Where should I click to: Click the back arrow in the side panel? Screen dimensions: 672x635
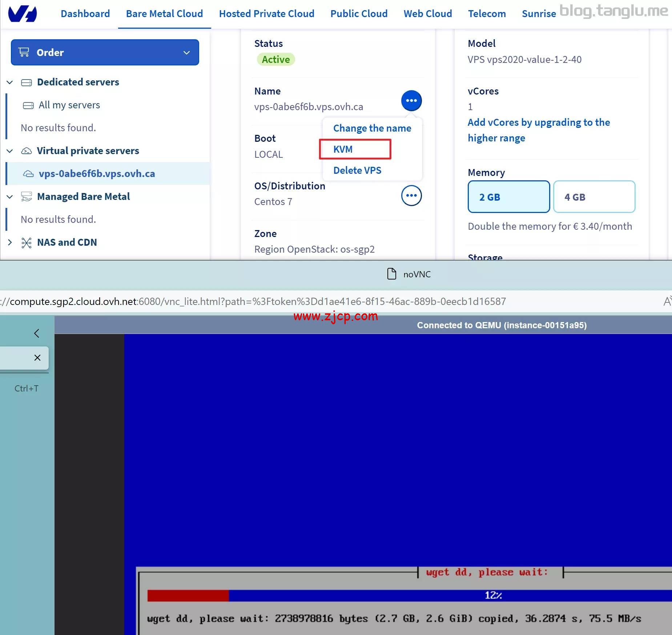pyautogui.click(x=37, y=333)
